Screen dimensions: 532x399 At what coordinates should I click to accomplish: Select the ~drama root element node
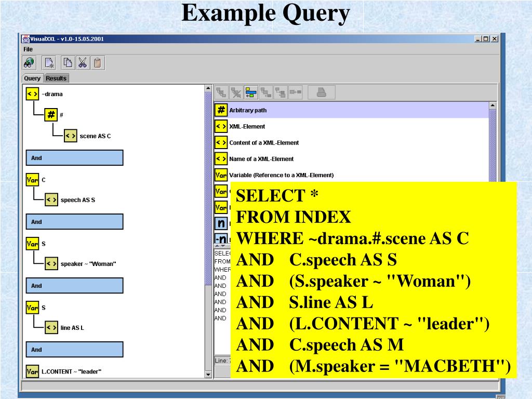coord(45,94)
